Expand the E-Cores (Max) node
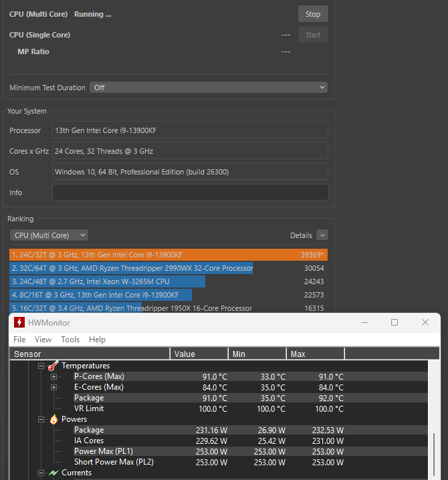This screenshot has height=480, width=448. coord(53,387)
